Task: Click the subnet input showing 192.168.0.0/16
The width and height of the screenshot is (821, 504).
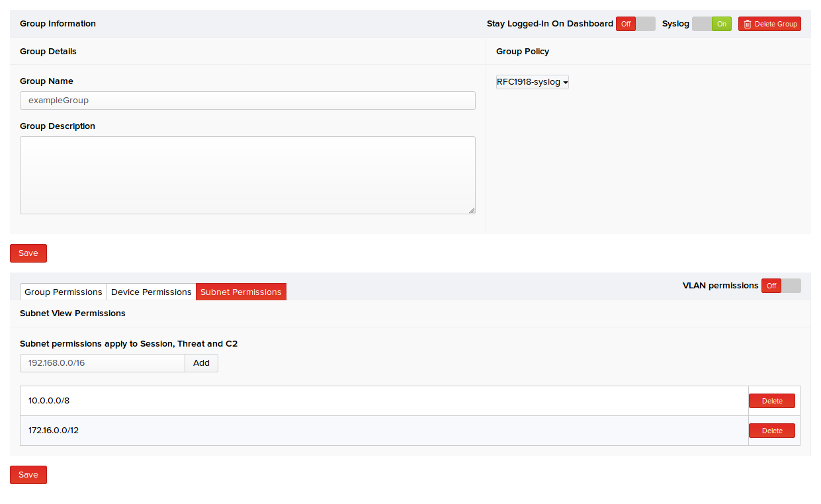Action: [103, 363]
